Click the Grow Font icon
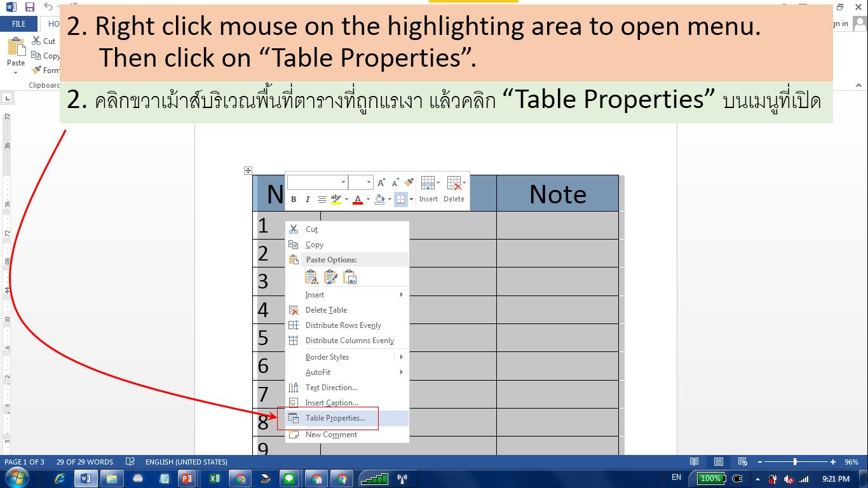 point(381,182)
